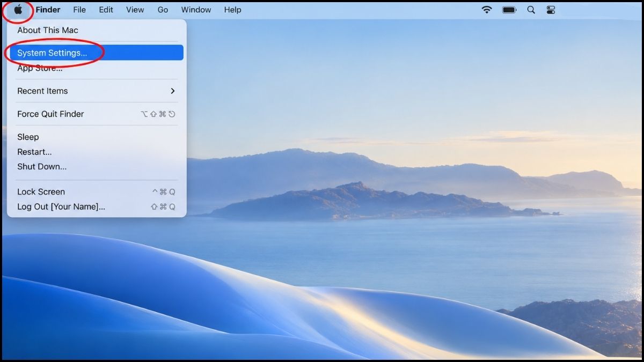Open the Apple menu logo
Screen dimensions: 644x362
[x=18, y=10]
